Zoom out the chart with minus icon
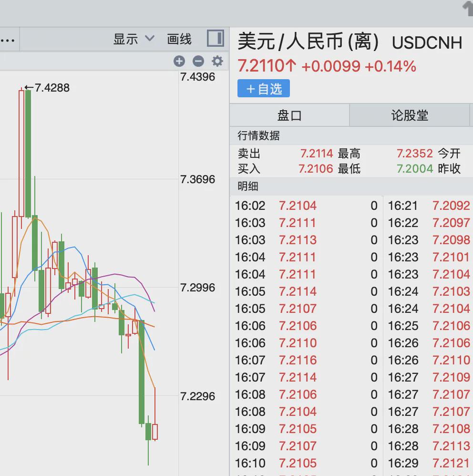This screenshot has height=476, width=473. click(198, 61)
